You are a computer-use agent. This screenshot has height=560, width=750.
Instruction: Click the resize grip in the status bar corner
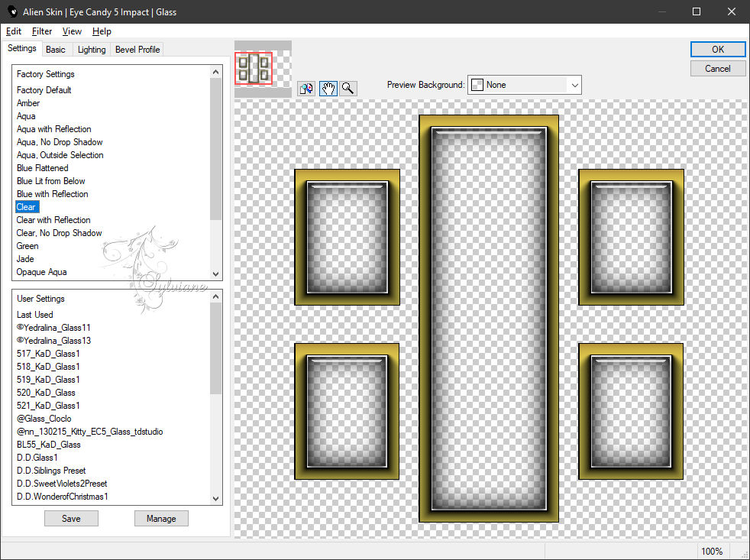(744, 554)
